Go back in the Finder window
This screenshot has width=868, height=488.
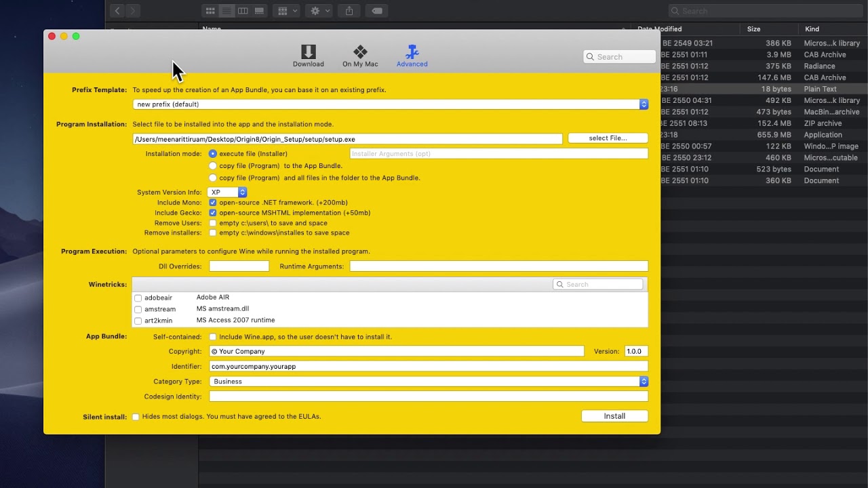point(117,11)
